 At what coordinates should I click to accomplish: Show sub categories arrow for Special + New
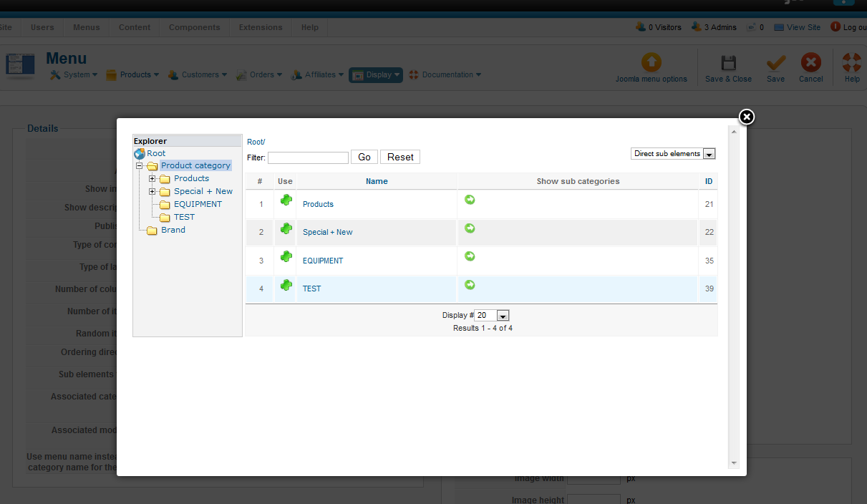[x=470, y=228]
